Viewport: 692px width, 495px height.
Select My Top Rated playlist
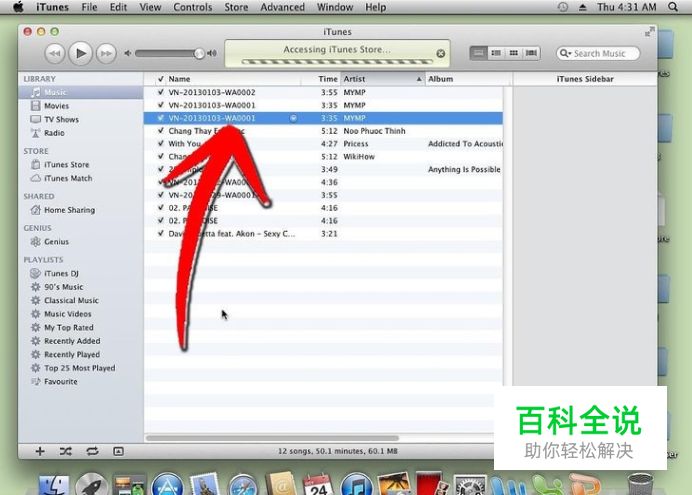[81, 328]
